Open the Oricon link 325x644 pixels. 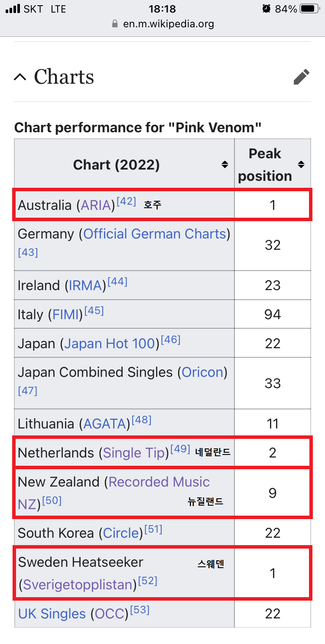(x=202, y=372)
